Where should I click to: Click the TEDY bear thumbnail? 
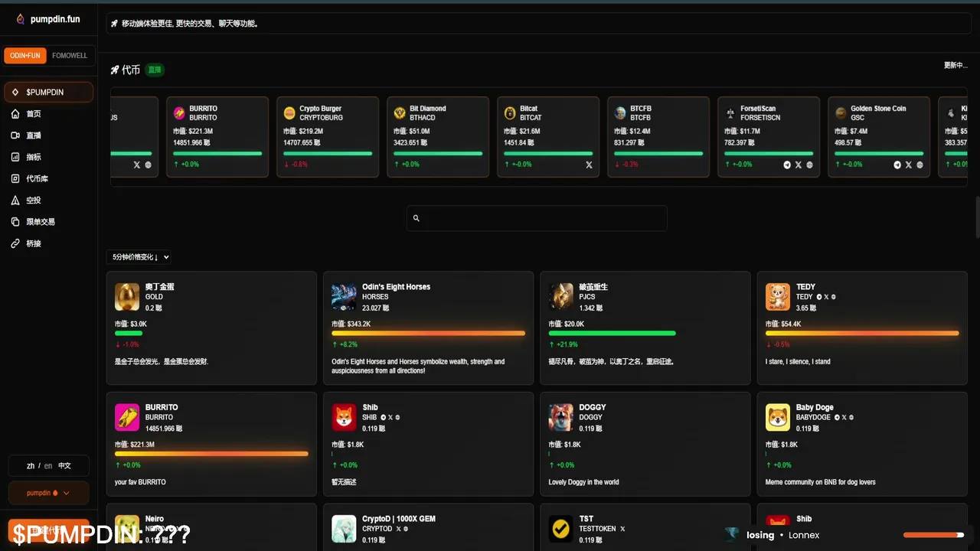point(778,297)
